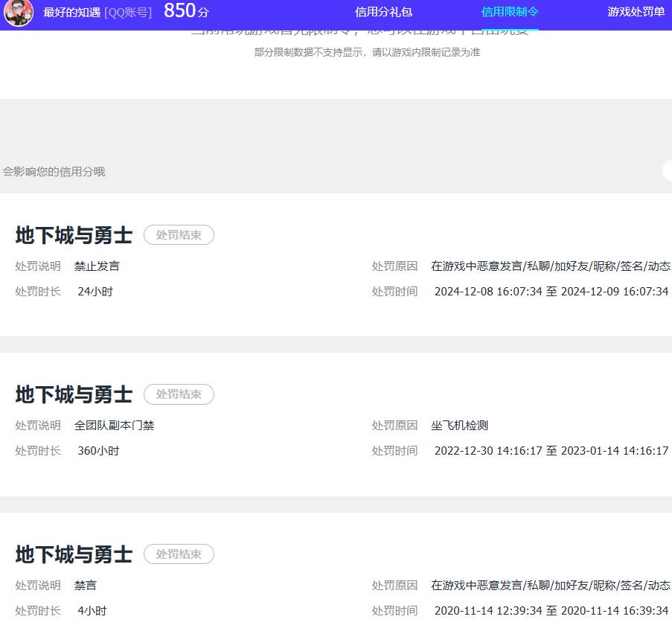This screenshot has width=672, height=631.
Task: Select the second 地下城与勇士 game title
Action: (x=72, y=394)
